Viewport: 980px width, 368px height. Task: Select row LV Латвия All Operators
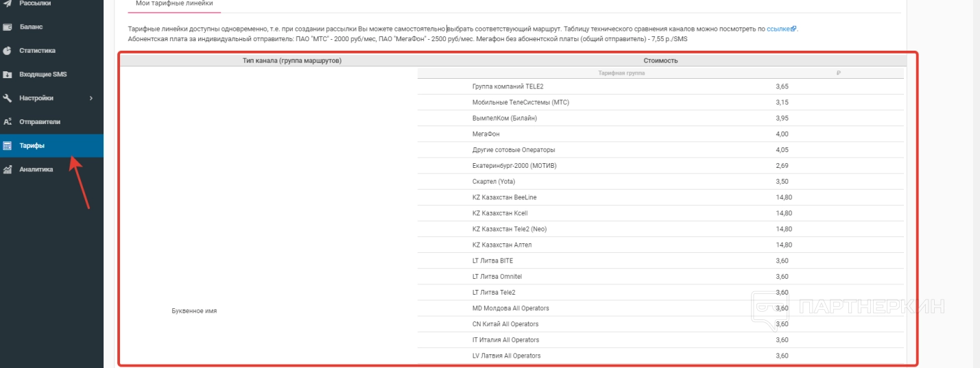coord(660,356)
